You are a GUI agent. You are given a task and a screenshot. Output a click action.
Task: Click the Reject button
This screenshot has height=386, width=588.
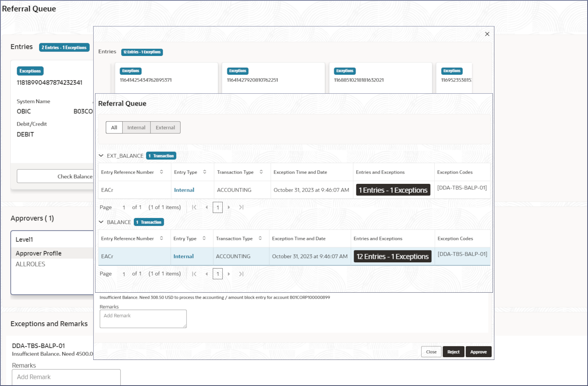click(453, 352)
